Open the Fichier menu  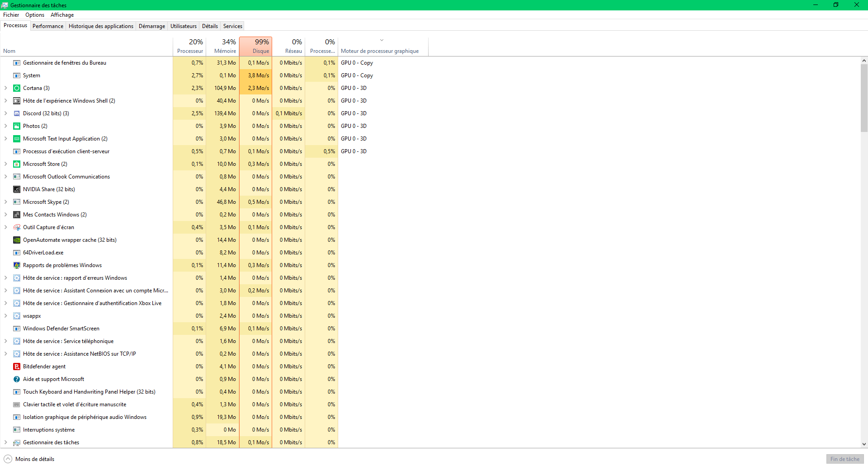[x=11, y=15]
